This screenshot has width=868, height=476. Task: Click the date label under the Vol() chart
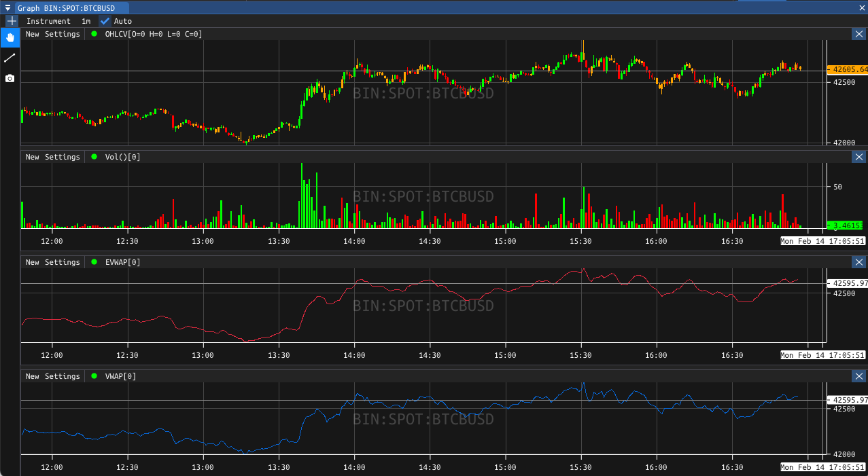[822, 241]
